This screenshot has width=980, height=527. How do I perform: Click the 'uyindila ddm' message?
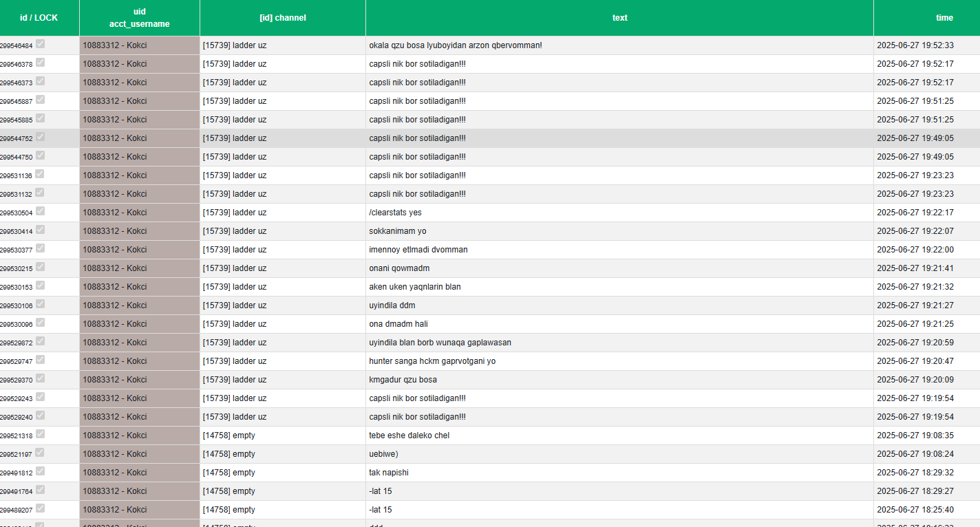click(392, 305)
